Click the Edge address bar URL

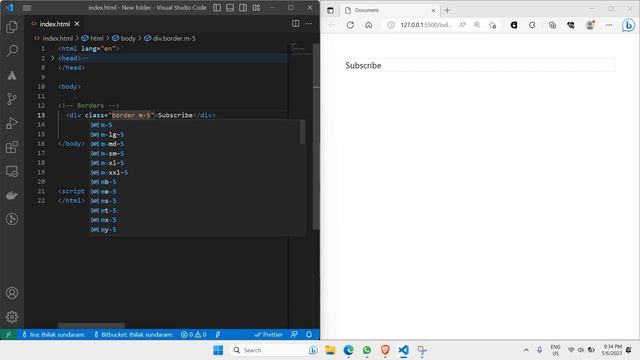(426, 25)
